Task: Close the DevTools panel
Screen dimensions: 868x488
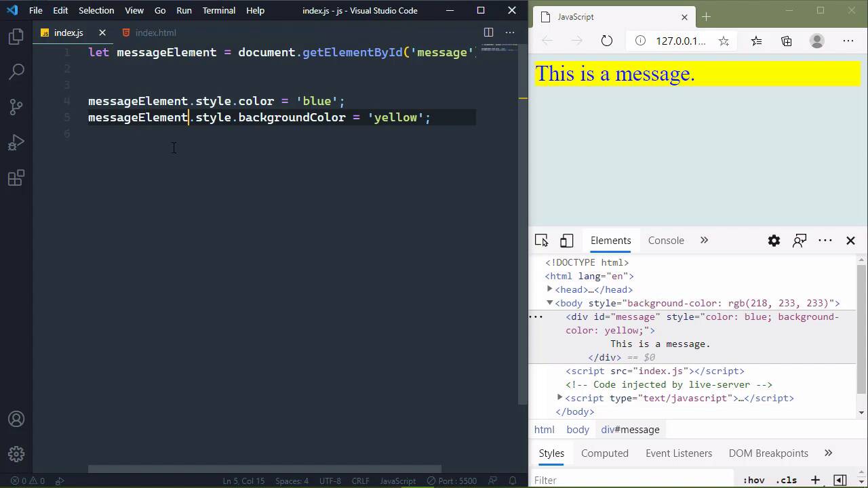Action: [x=851, y=241]
